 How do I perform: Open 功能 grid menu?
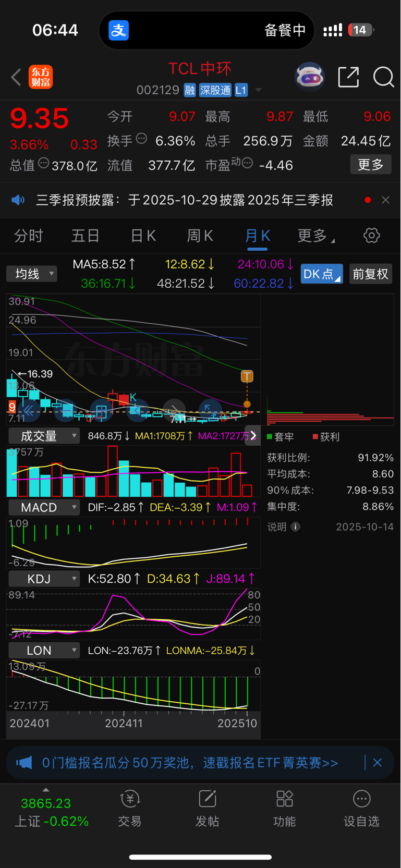[284, 809]
